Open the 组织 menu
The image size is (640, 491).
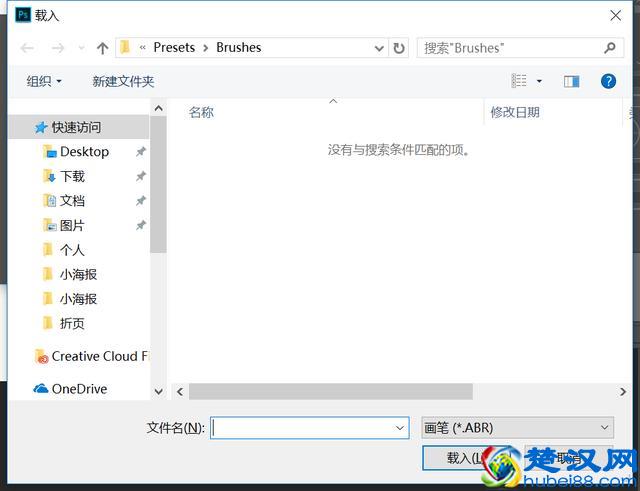44,81
